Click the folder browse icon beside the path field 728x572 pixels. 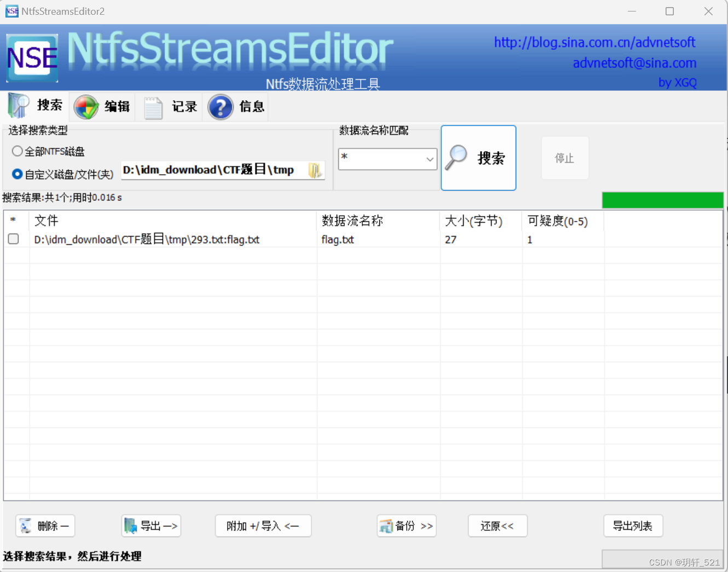[315, 170]
